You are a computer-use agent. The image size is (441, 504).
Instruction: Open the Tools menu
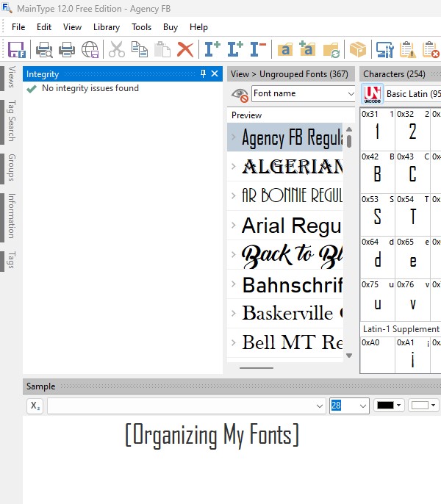click(142, 27)
